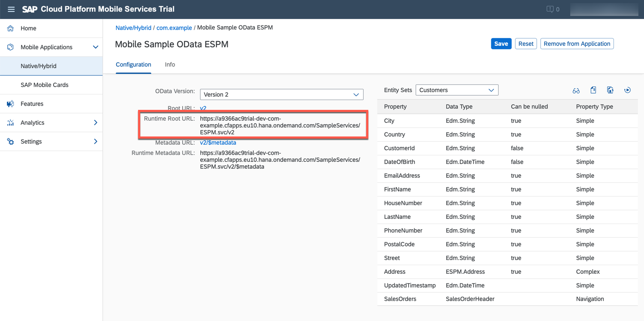Screen dimensions: 644x321
Task: Select the FirstName property cell
Action: [x=397, y=190]
